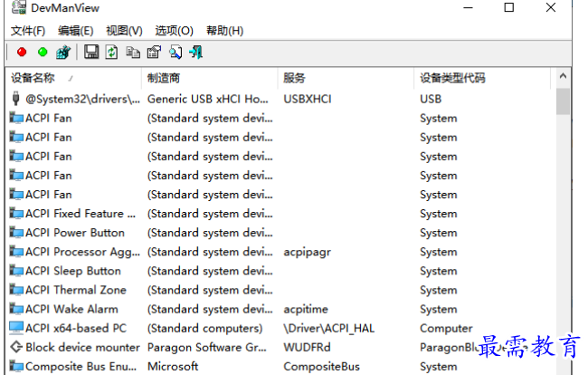Click the diamond icon beside Block device mounter
Image resolution: width=588 pixels, height=375 pixels.
pyautogui.click(x=16, y=347)
